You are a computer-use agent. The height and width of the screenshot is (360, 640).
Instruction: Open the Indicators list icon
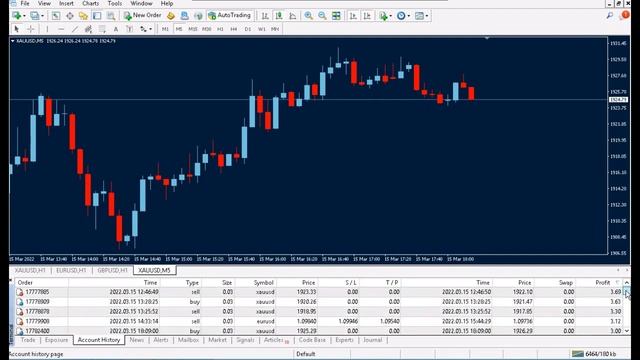(x=383, y=16)
